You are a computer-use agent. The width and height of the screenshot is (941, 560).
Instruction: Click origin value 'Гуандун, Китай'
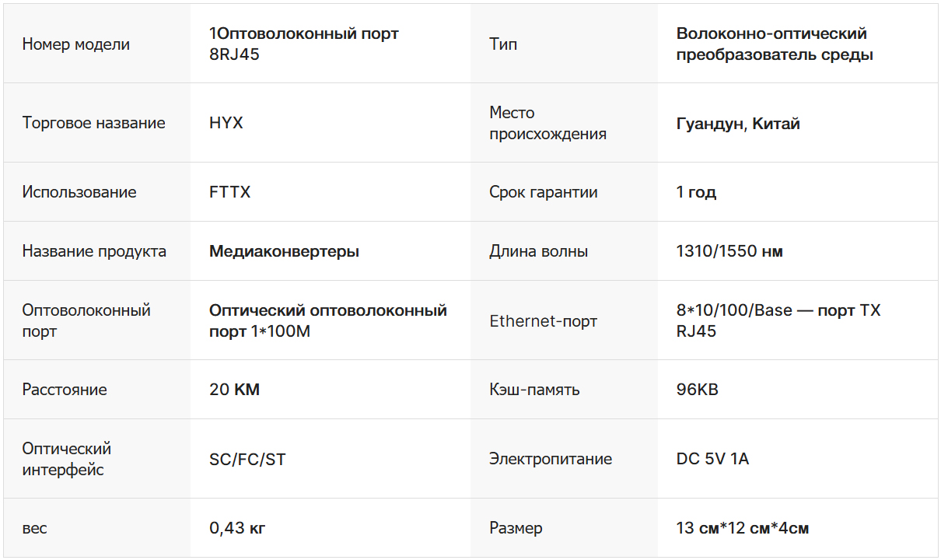738,124
